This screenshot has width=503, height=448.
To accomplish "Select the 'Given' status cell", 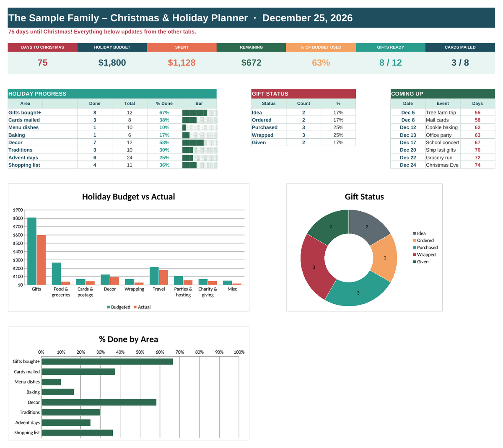I will [269, 142].
